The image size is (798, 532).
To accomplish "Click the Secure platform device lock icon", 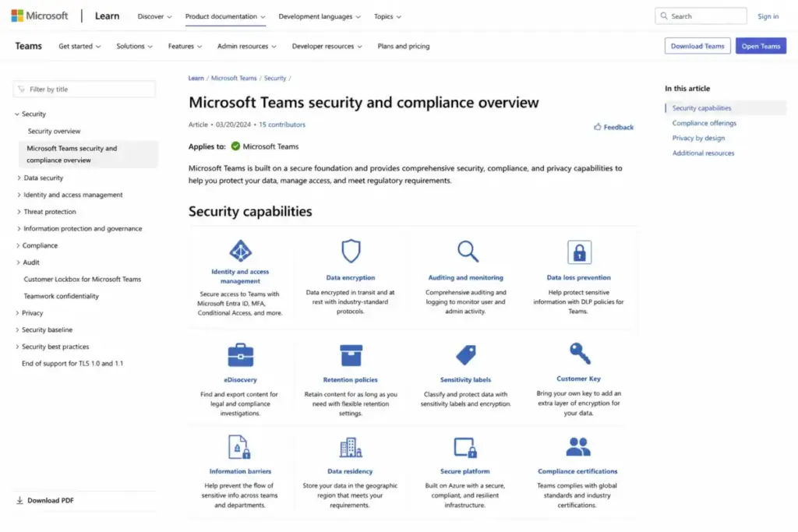I will click(x=465, y=448).
